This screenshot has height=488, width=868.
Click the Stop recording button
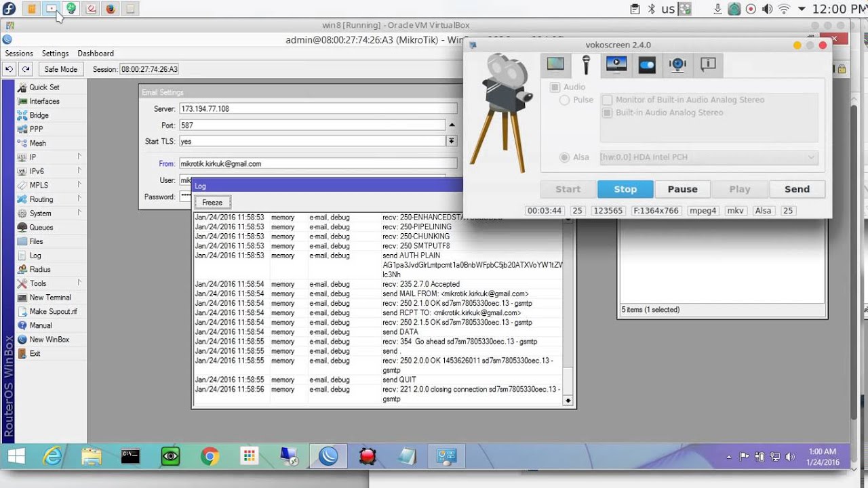(x=625, y=189)
